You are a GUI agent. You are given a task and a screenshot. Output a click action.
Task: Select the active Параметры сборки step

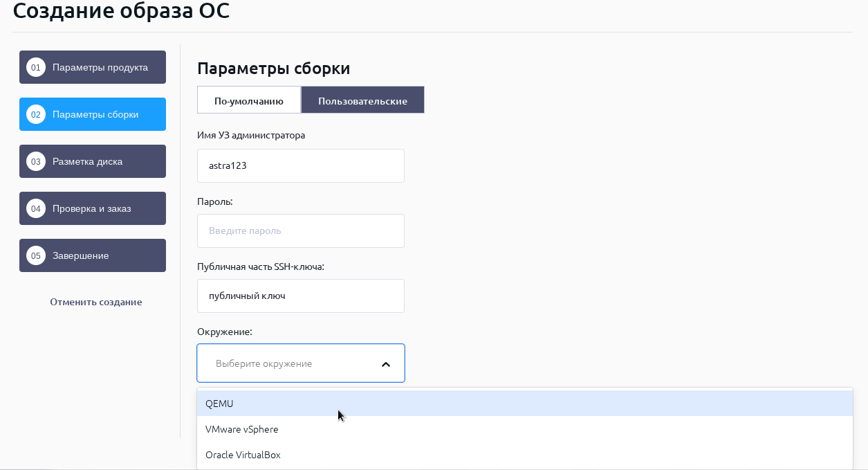coord(95,114)
